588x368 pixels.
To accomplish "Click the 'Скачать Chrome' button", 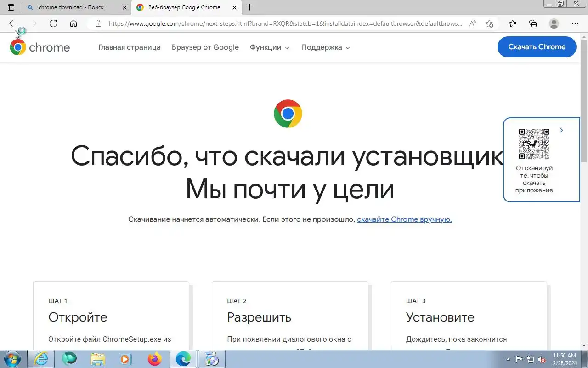I will [537, 47].
